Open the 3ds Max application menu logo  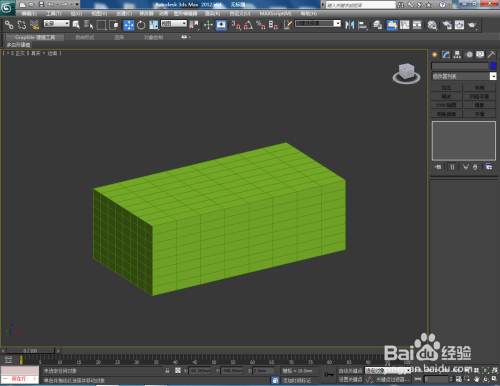tap(7, 7)
